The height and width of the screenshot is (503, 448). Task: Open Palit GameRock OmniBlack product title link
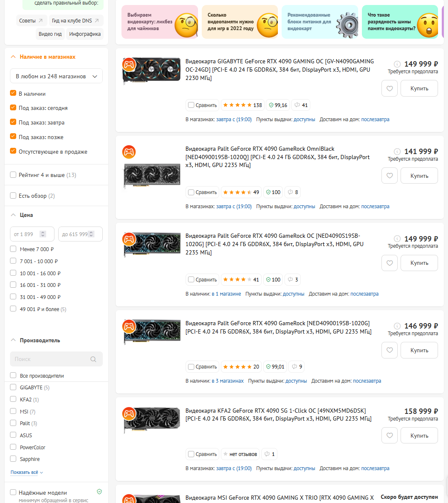click(x=277, y=157)
